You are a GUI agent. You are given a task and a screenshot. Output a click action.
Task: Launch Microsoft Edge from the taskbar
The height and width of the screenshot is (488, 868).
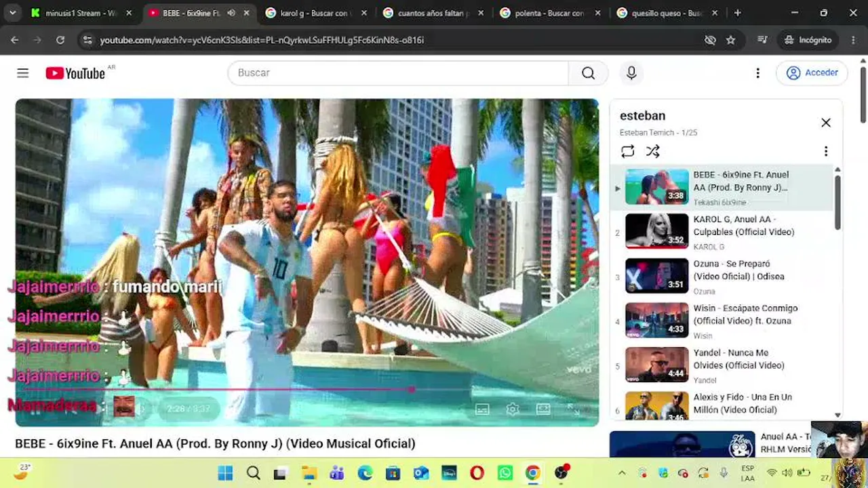click(x=365, y=473)
